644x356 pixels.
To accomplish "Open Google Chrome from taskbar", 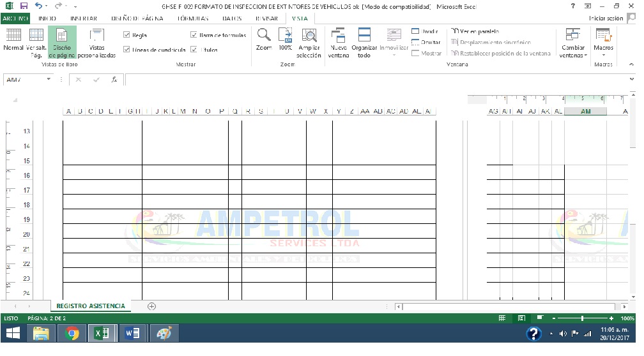I will pyautogui.click(x=72, y=334).
